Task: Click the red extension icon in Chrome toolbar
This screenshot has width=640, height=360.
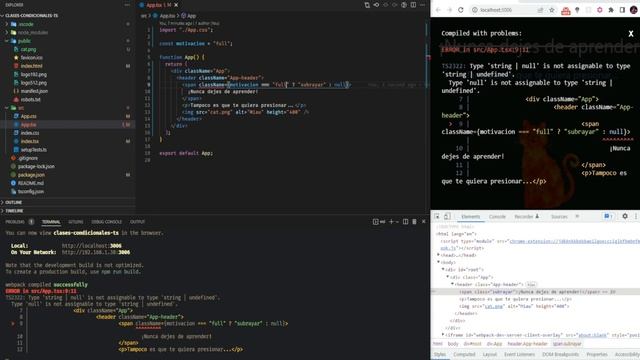Action: point(566,10)
